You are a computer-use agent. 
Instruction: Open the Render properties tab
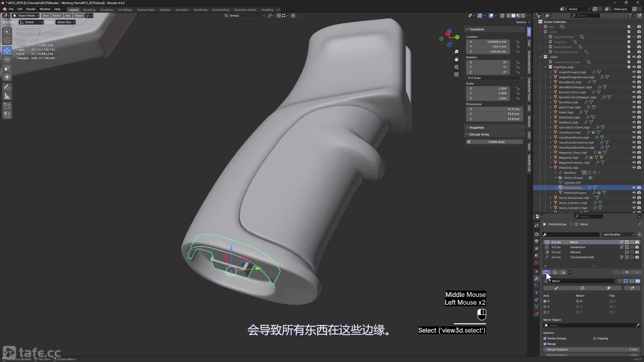pos(537,234)
